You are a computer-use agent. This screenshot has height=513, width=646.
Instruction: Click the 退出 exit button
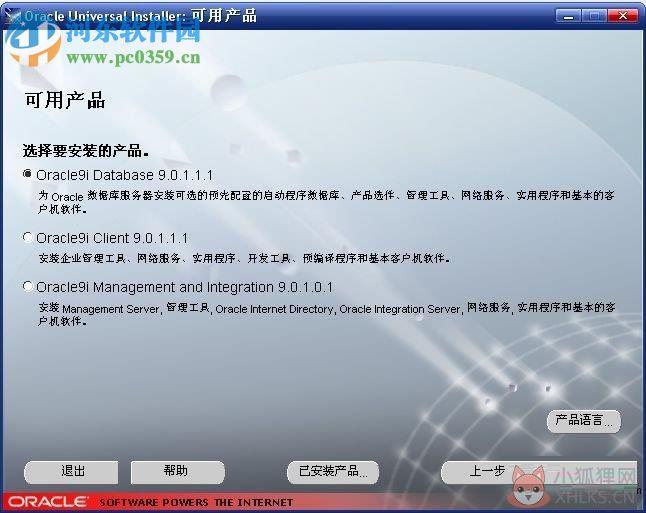click(71, 471)
